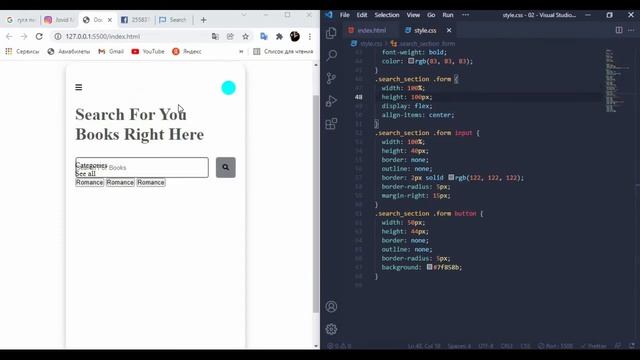Viewport: 640px width, 360px height.
Task: Open the Edit menu in VS Code
Action: (x=362, y=15)
